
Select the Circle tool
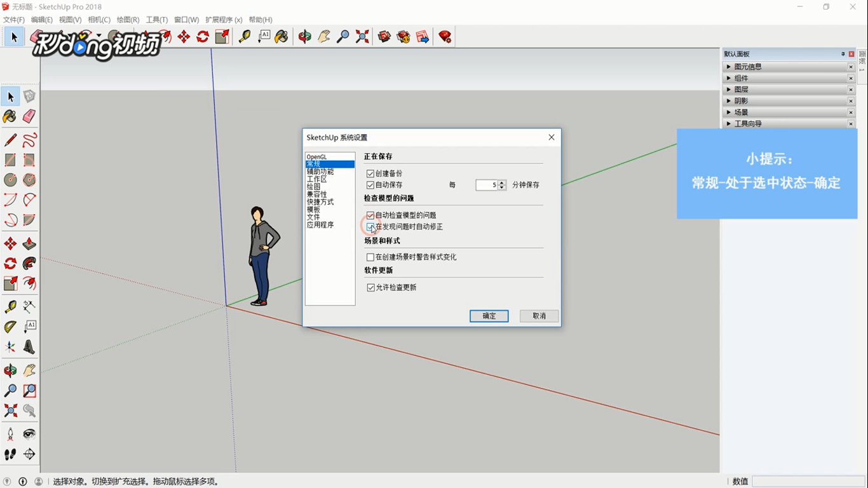[10, 180]
